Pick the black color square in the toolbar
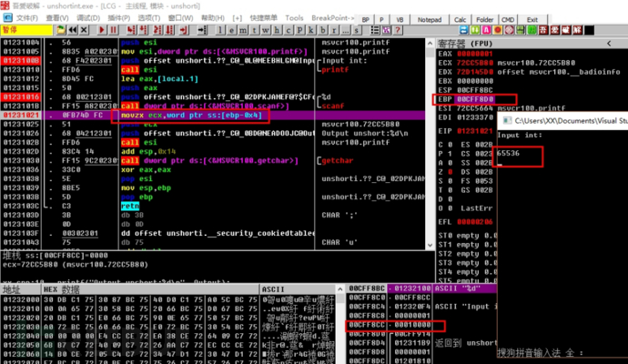The width and height of the screenshot is (628, 364). click(589, 30)
